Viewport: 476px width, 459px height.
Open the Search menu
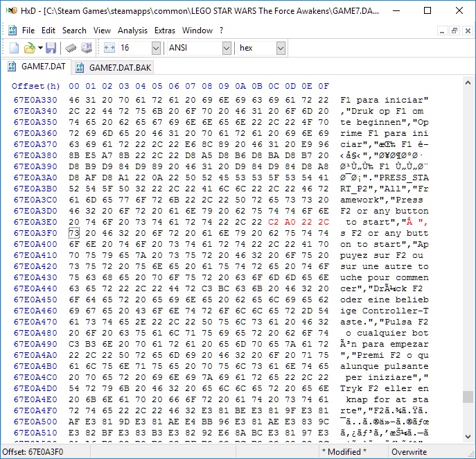click(x=74, y=31)
